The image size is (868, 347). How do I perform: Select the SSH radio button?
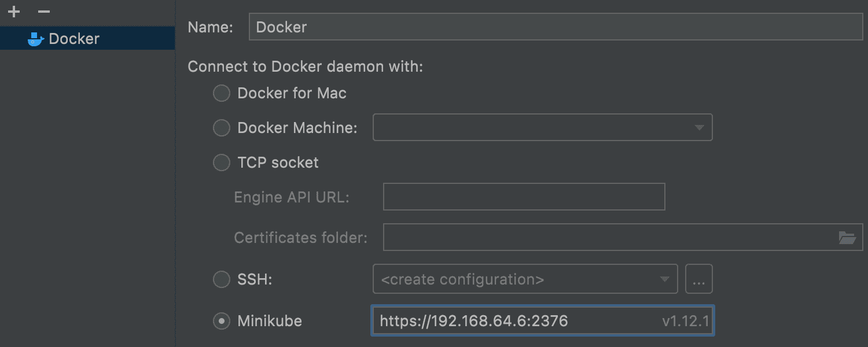pos(222,280)
